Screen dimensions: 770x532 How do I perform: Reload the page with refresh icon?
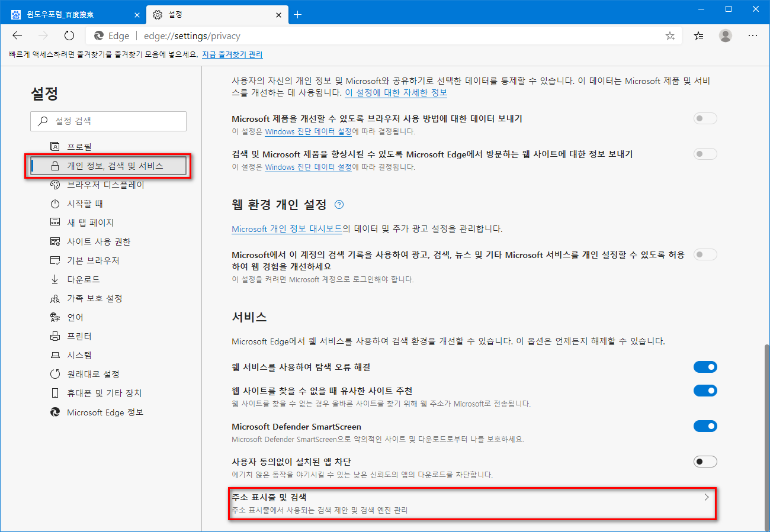click(x=69, y=36)
